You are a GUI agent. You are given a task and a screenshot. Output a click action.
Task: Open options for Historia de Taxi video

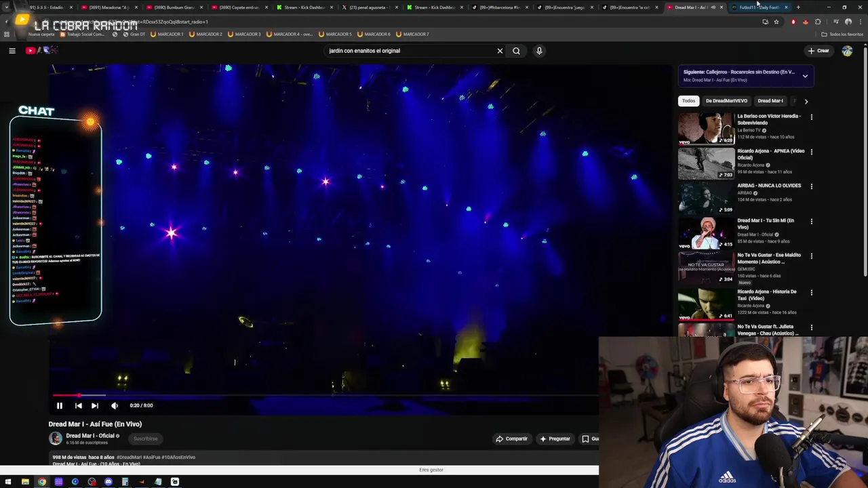point(811,292)
